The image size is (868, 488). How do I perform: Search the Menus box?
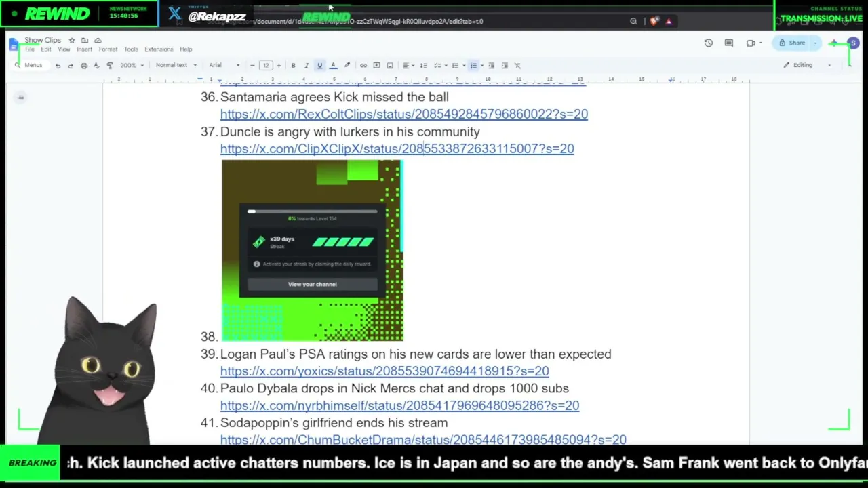(28, 66)
